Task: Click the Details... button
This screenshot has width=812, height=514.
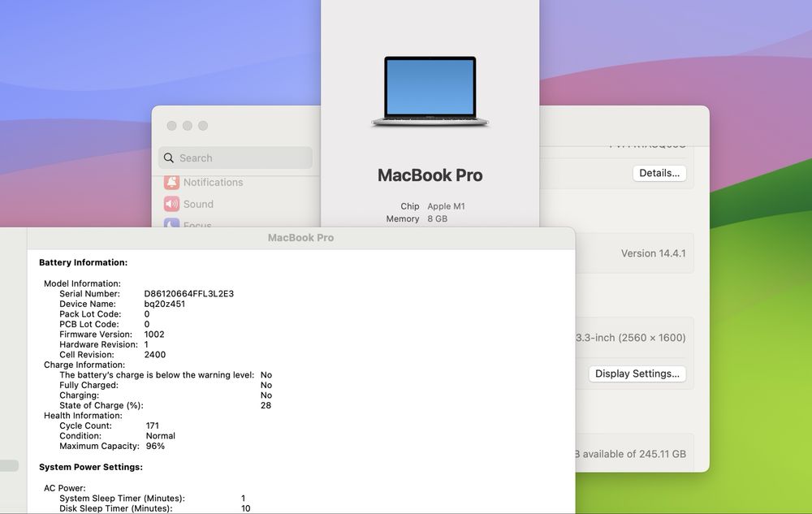Action: [x=659, y=173]
